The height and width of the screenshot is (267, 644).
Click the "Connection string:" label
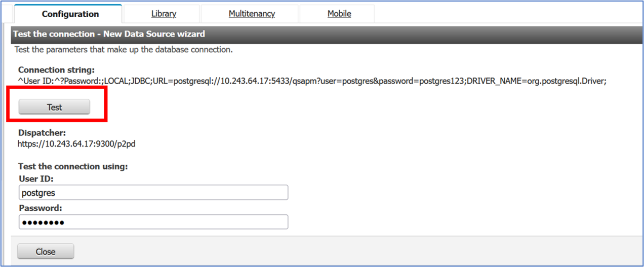click(56, 70)
